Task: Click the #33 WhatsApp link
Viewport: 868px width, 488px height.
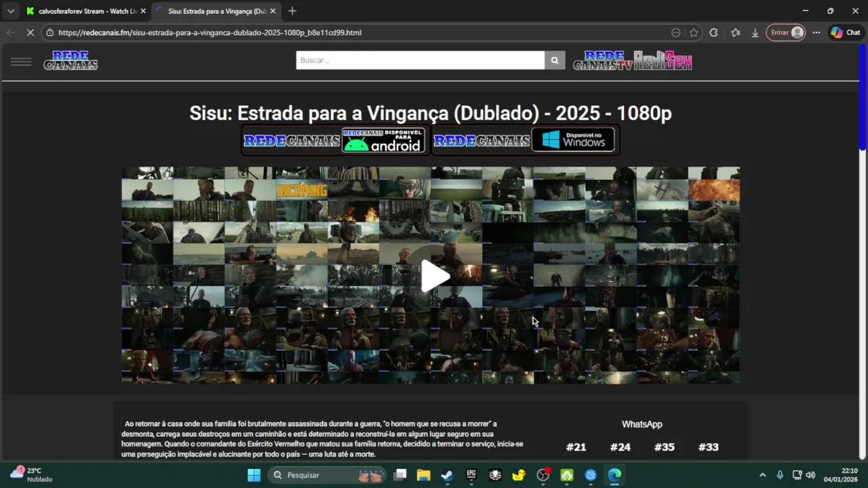Action: pos(708,447)
